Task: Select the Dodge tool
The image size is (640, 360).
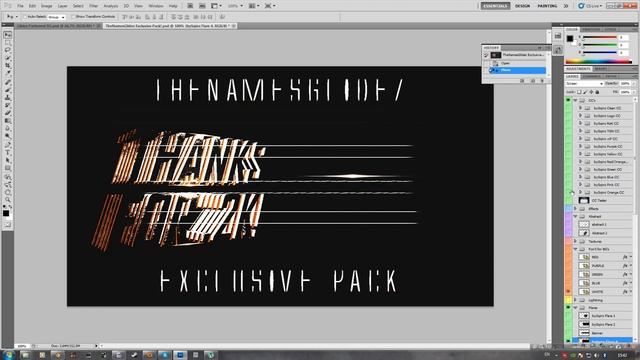Action: pos(7,137)
